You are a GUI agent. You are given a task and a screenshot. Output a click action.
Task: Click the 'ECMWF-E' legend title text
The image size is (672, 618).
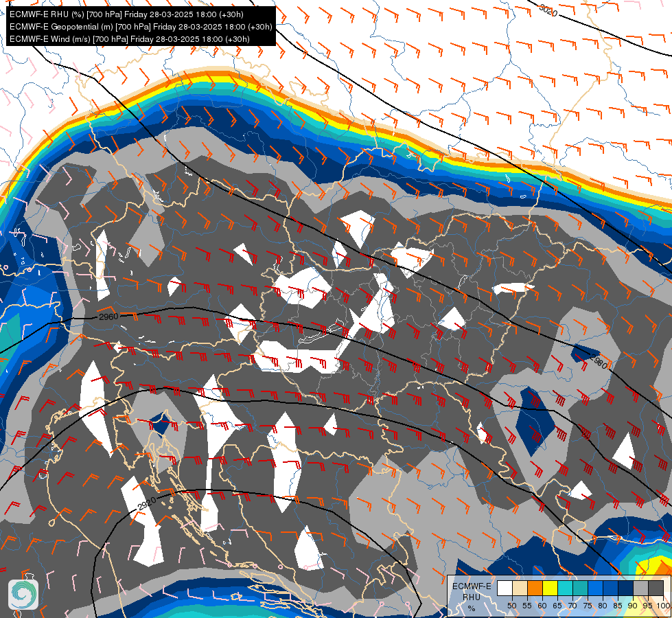472,586
